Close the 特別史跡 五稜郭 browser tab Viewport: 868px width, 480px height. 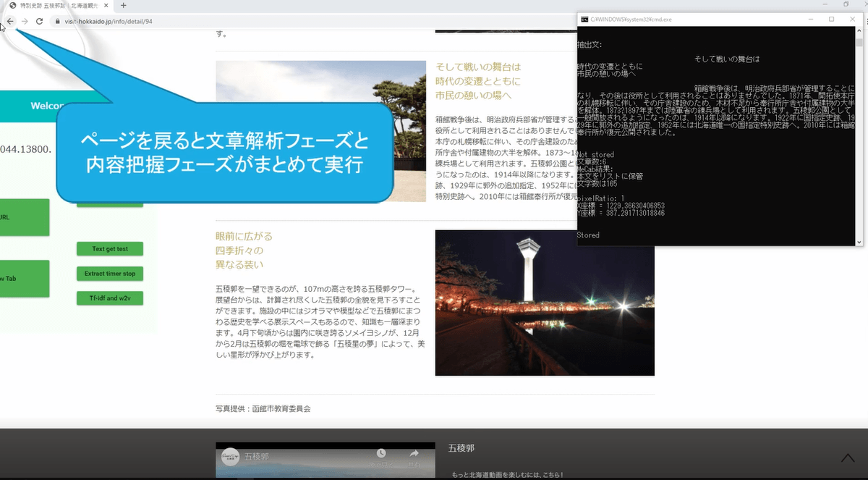pos(106,6)
